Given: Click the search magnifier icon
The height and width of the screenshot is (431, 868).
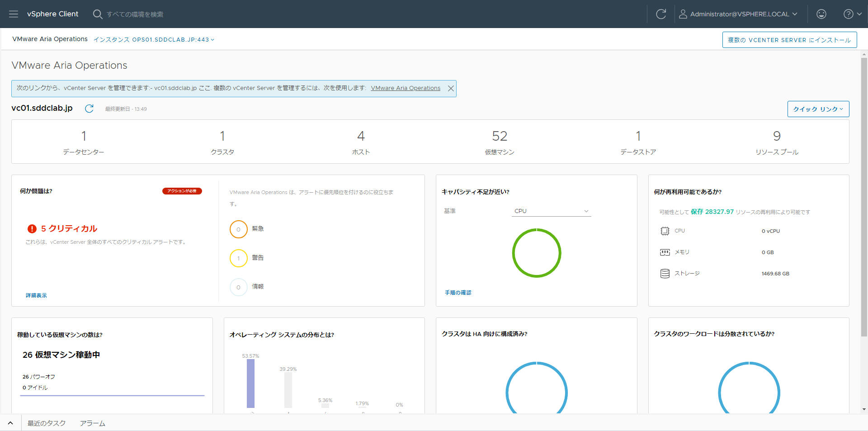Looking at the screenshot, I should 97,14.
